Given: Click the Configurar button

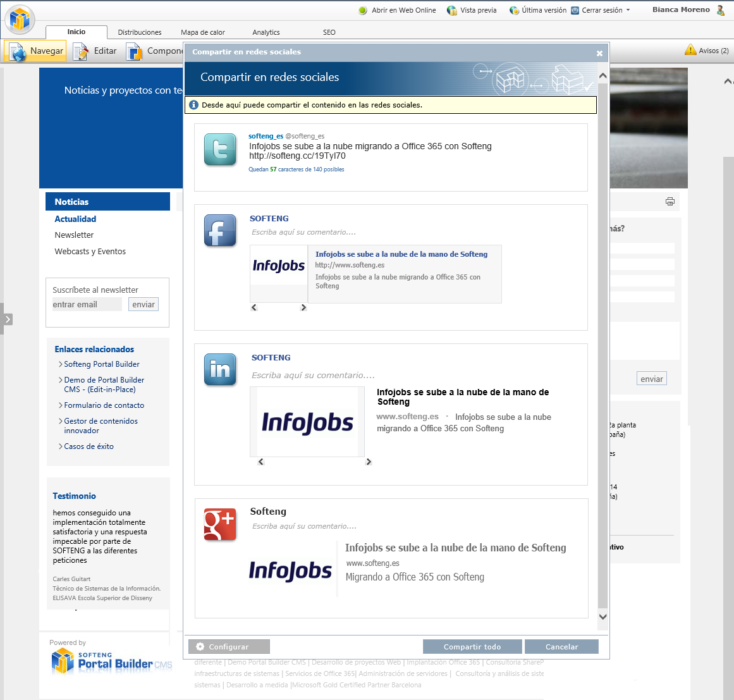Looking at the screenshot, I should [x=229, y=646].
